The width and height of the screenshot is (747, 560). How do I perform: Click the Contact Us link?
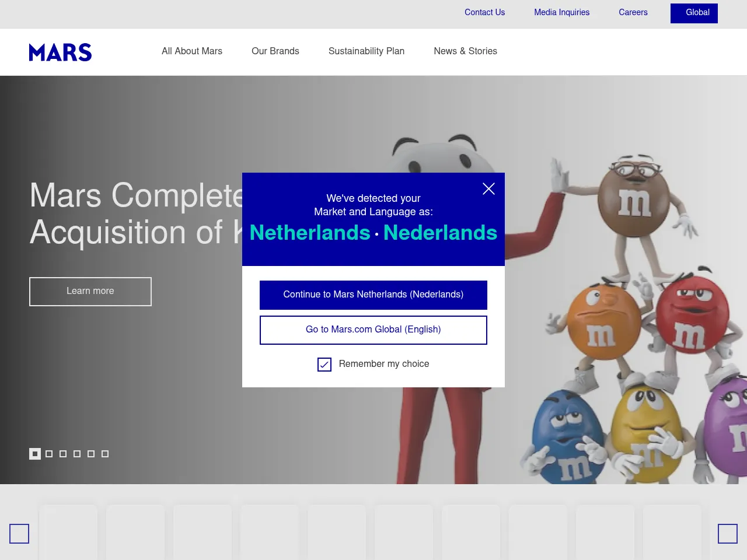click(x=484, y=12)
